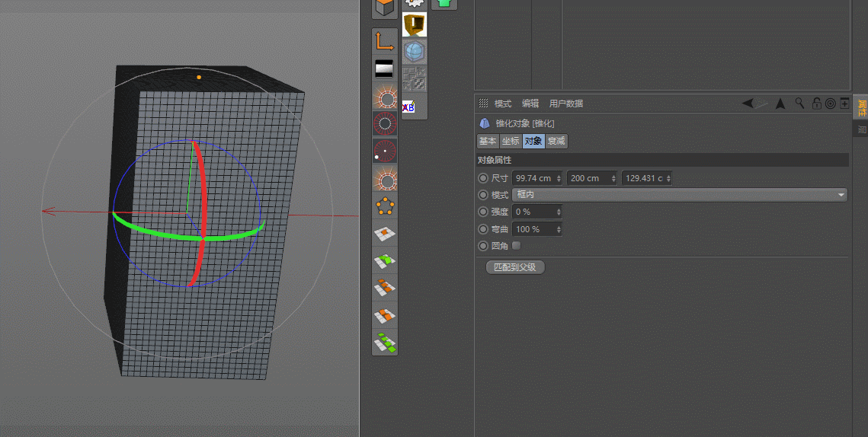
Task: Click the taper object icon beside 锥化对象
Action: (485, 123)
